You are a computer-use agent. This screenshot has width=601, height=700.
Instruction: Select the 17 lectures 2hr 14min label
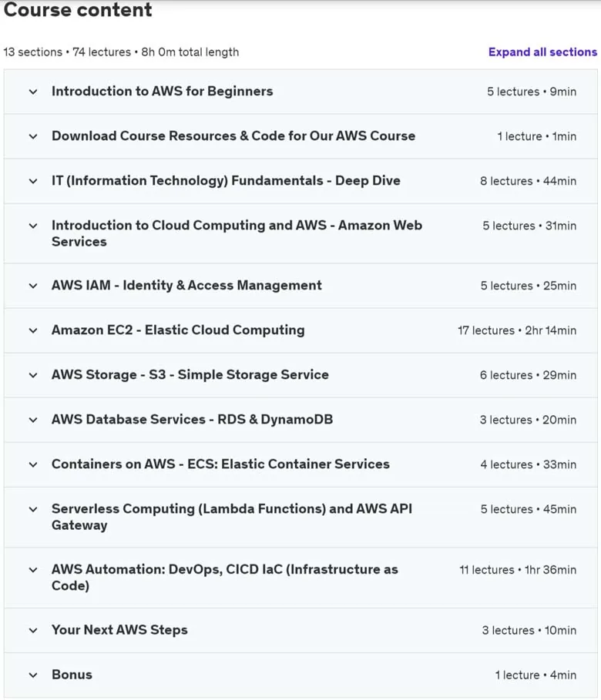pos(517,330)
